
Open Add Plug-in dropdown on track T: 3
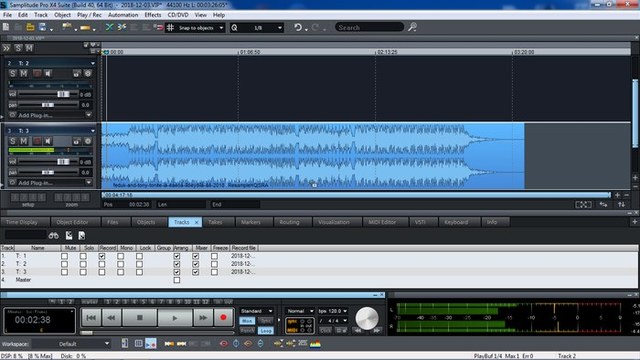[x=89, y=183]
